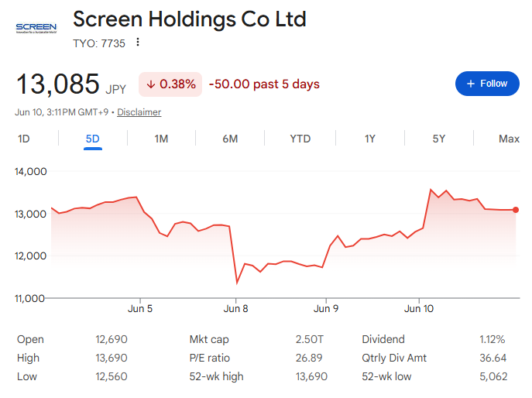Open the three-dot more options menu

137,42
